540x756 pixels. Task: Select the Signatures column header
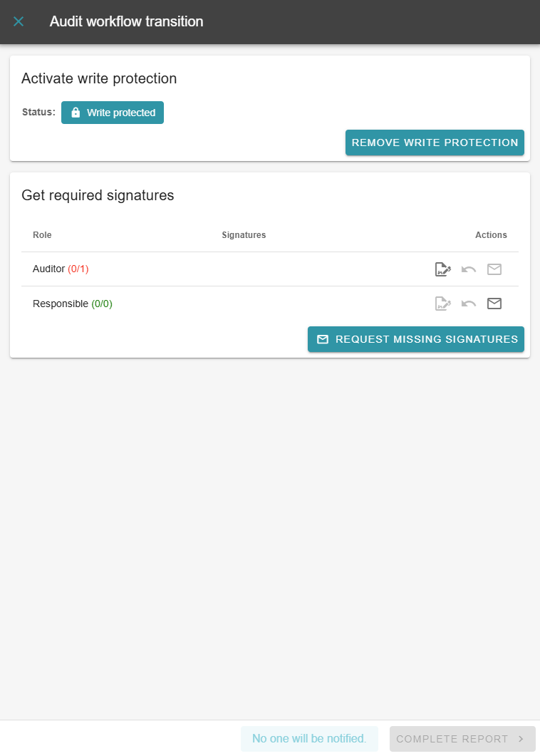[x=244, y=235]
